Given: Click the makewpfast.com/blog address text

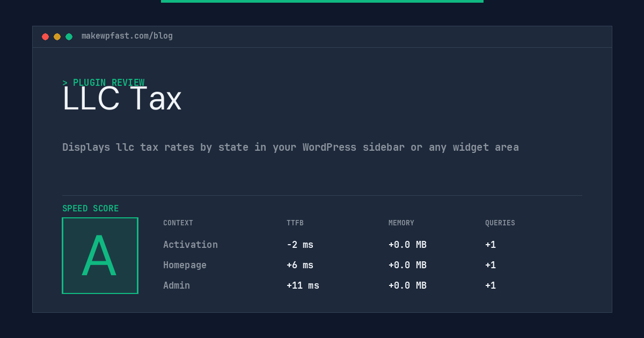Looking at the screenshot, I should (x=127, y=36).
